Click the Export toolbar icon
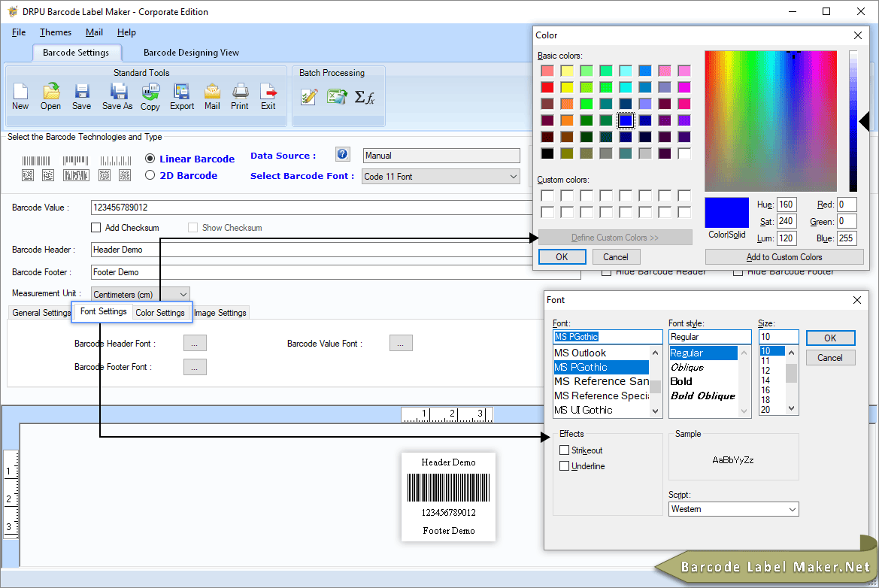This screenshot has width=879, height=588. point(182,96)
